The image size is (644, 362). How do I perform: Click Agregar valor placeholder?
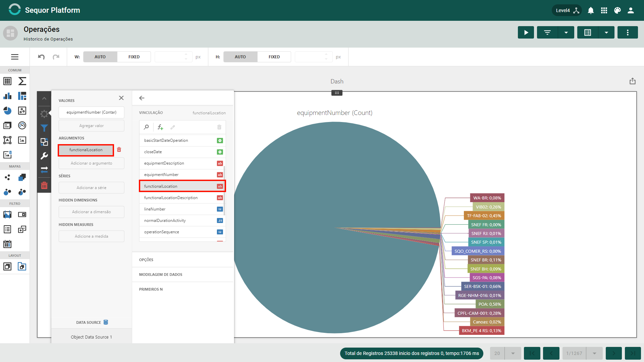[x=92, y=126]
